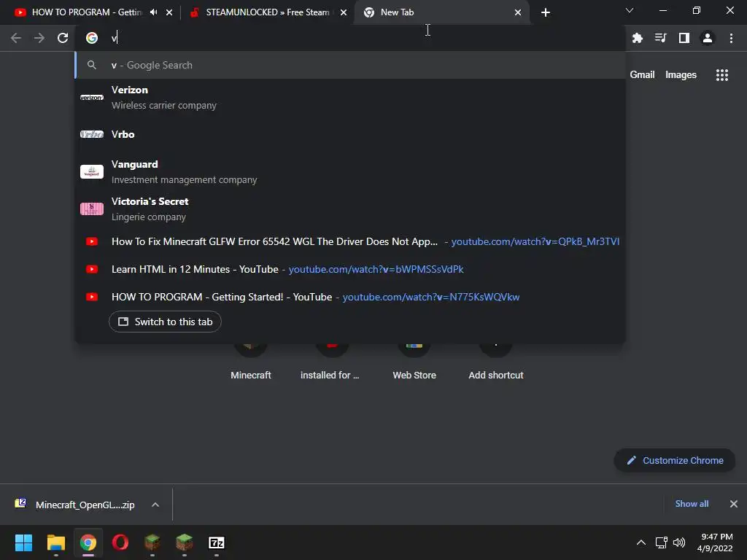Image resolution: width=747 pixels, height=560 pixels.
Task: Open the tab search chevron
Action: click(630, 10)
